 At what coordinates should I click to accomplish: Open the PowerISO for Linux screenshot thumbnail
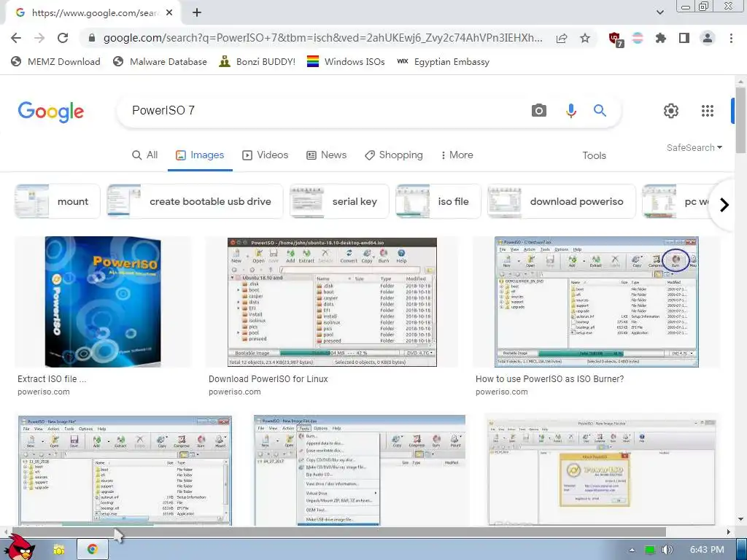[332, 302]
